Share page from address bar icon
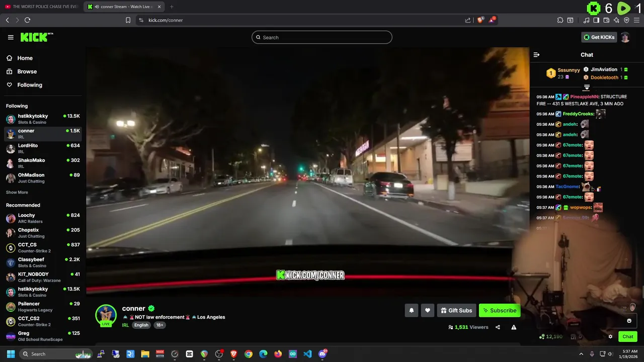Viewport: 644px width, 362px height. 468,20
